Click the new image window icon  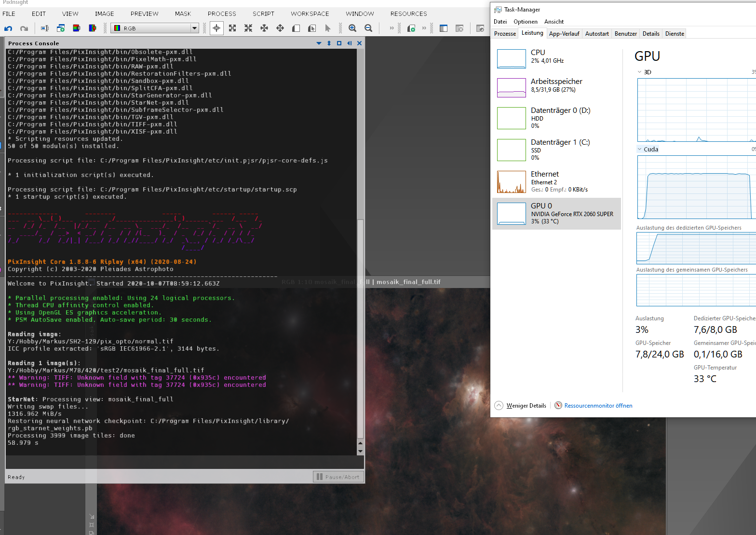coord(61,28)
